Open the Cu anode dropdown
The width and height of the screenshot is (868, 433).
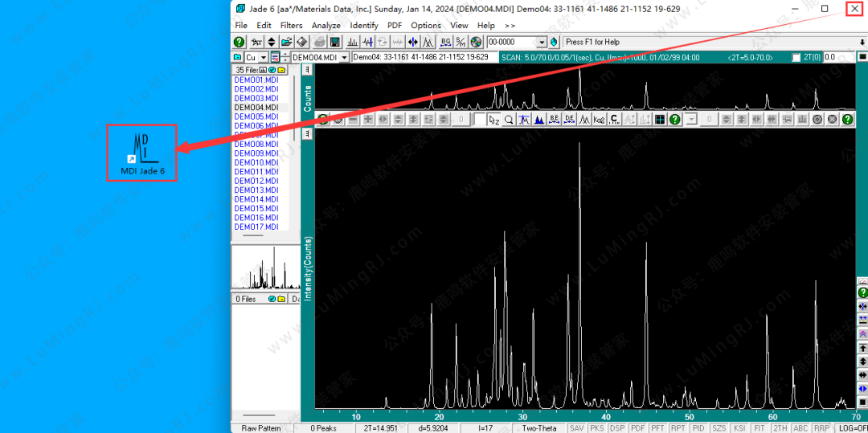[x=264, y=58]
